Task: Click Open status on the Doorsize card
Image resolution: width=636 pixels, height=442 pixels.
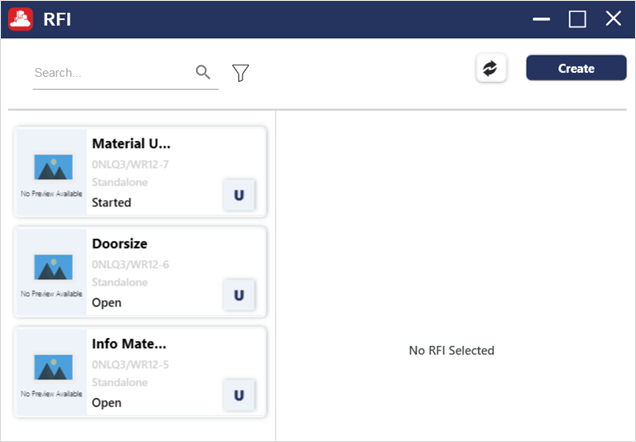Action: 107,303
